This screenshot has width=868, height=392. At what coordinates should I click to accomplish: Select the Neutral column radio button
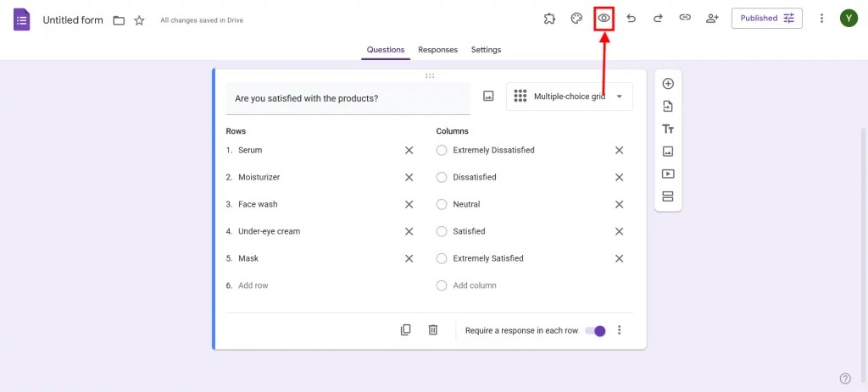[x=441, y=205]
